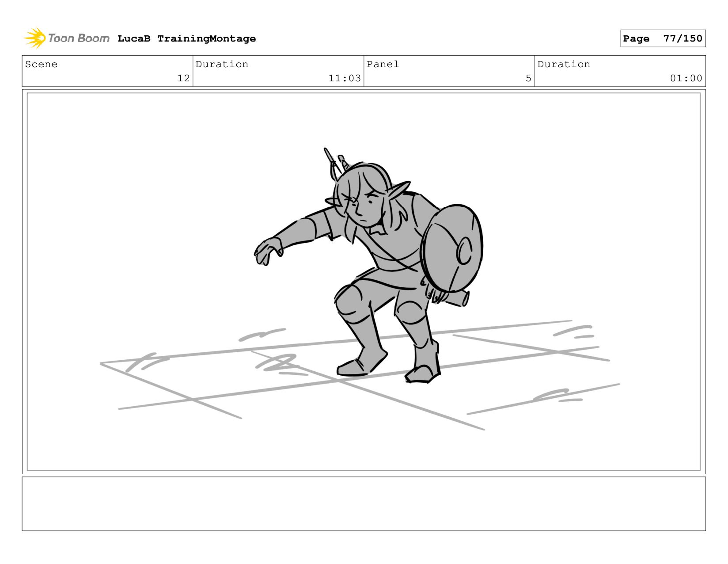Click scene duration value 11:03
This screenshot has width=728, height=564.
(x=345, y=78)
